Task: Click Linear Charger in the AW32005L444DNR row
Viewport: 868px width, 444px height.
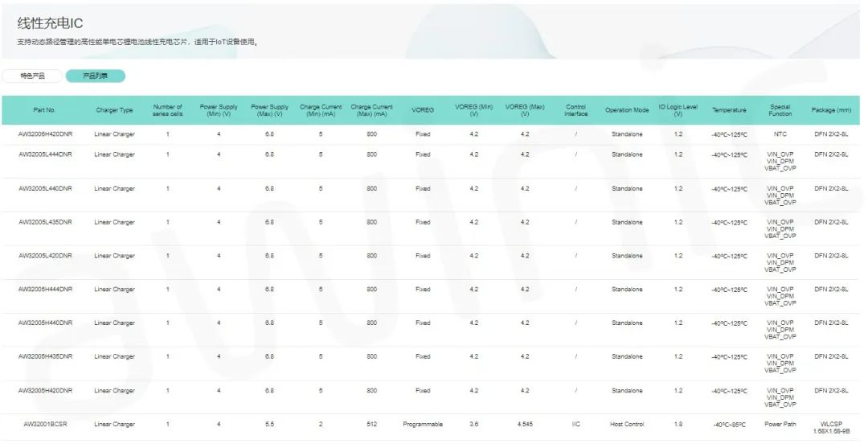Action: coord(115,154)
